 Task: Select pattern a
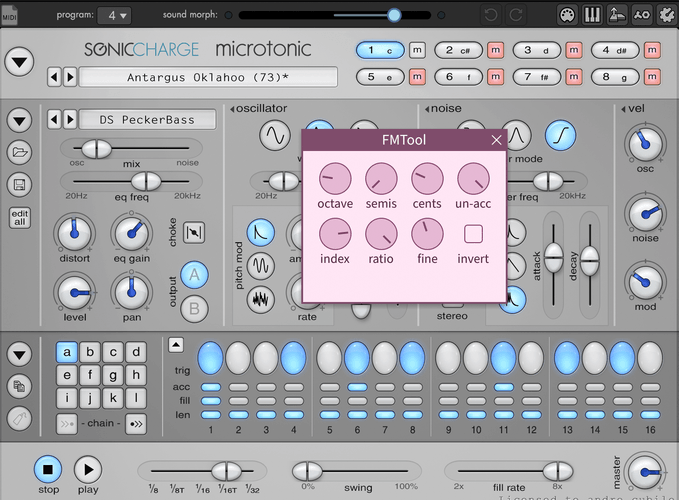[67, 352]
